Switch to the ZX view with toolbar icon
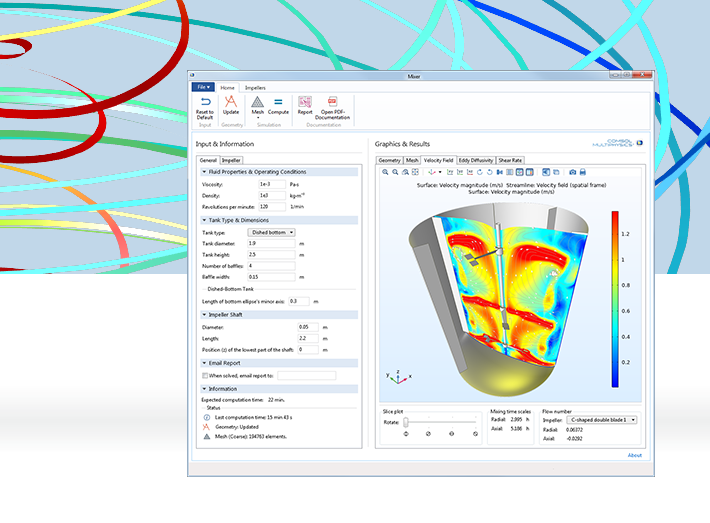Viewport: 710px width, 523px height. point(470,172)
